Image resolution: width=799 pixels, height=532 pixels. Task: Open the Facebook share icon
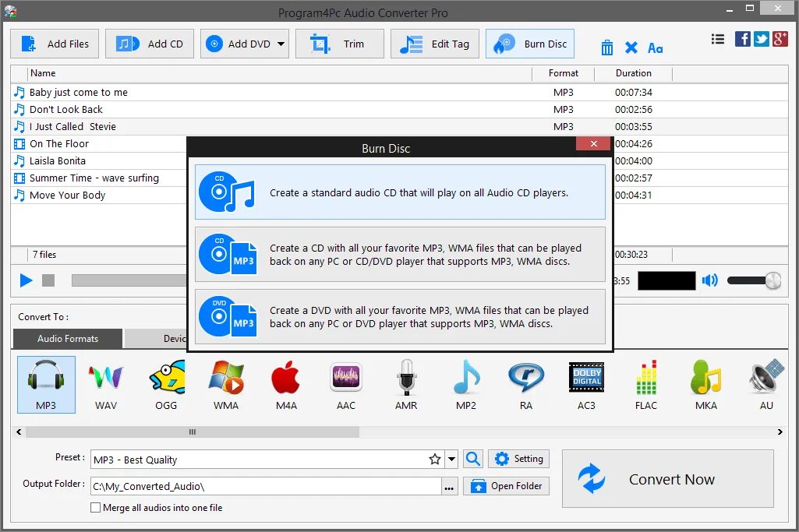coord(742,39)
